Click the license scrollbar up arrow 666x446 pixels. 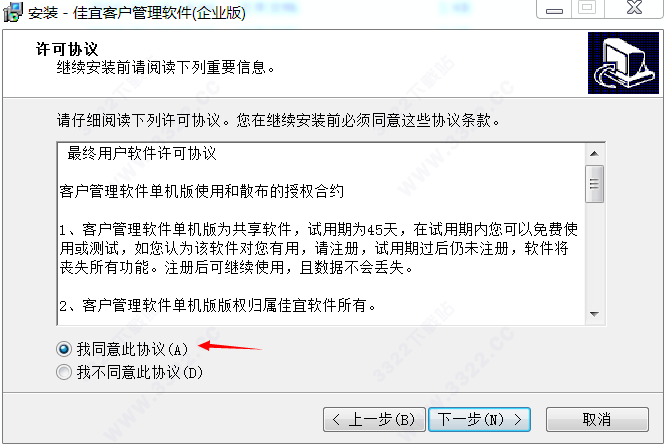pos(594,154)
